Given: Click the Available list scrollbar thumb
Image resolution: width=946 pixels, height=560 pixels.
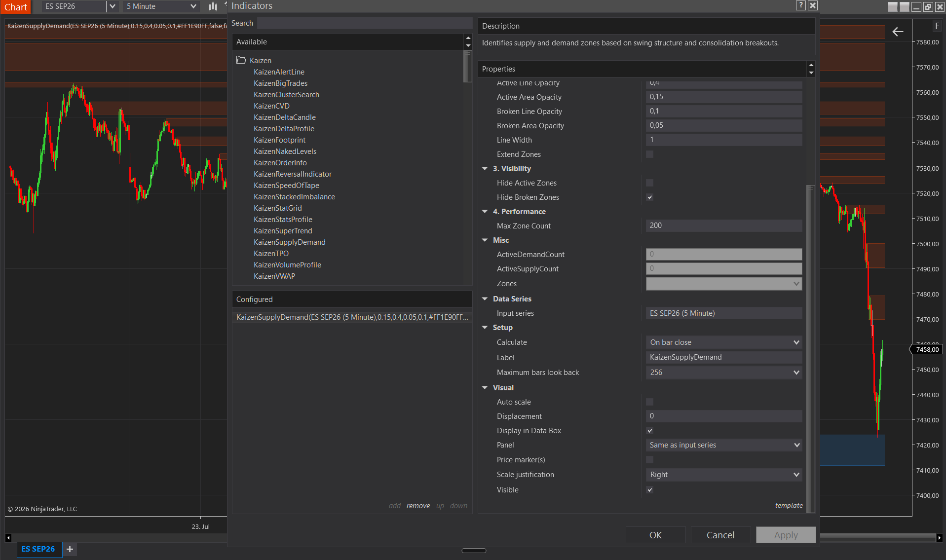Looking at the screenshot, I should pos(468,67).
